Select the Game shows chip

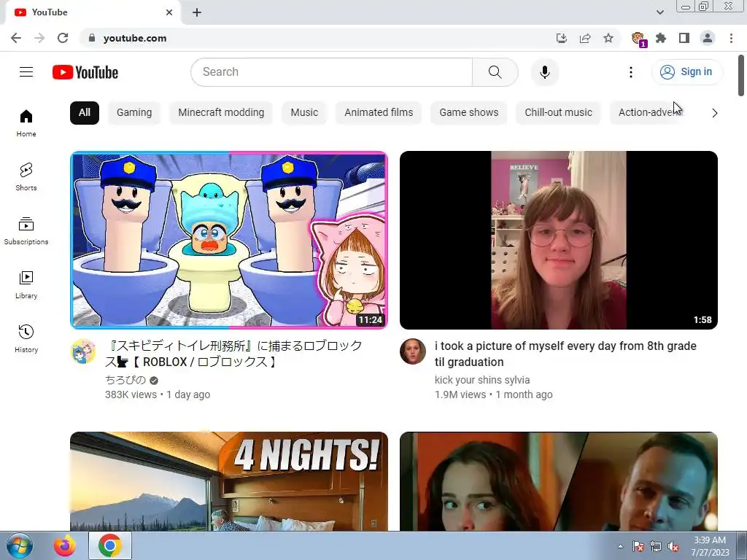click(x=469, y=113)
